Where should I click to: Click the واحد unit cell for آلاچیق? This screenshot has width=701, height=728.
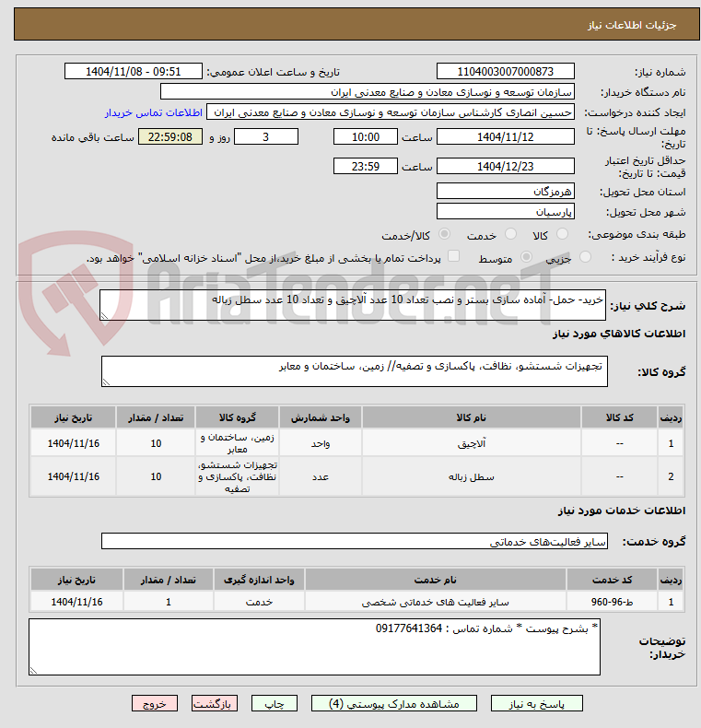[321, 443]
